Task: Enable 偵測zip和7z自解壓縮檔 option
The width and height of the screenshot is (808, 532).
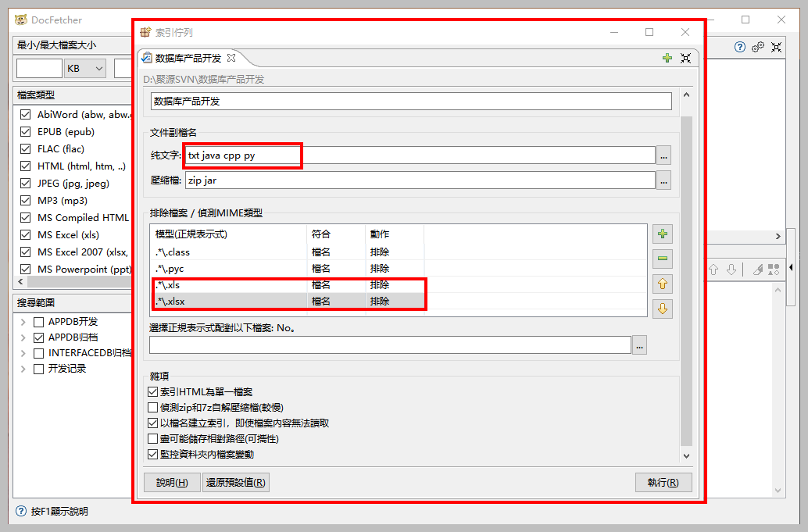Action: click(x=153, y=407)
